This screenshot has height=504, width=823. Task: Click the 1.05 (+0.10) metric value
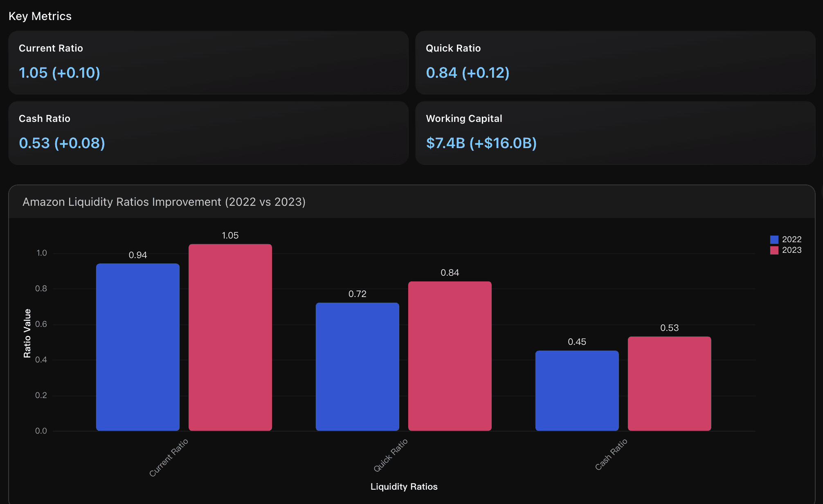click(x=59, y=73)
